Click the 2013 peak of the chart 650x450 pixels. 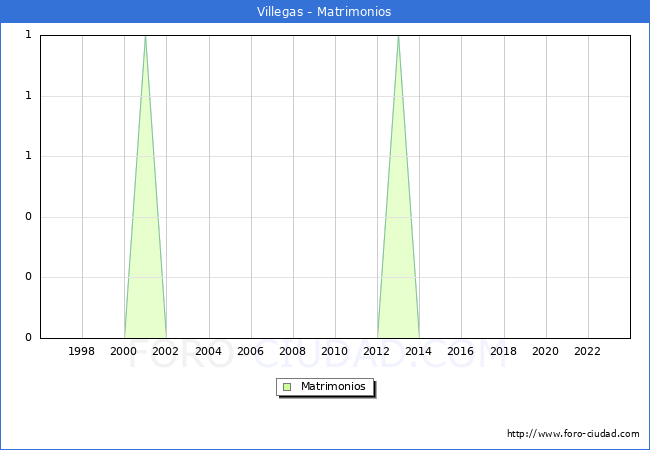click(398, 38)
